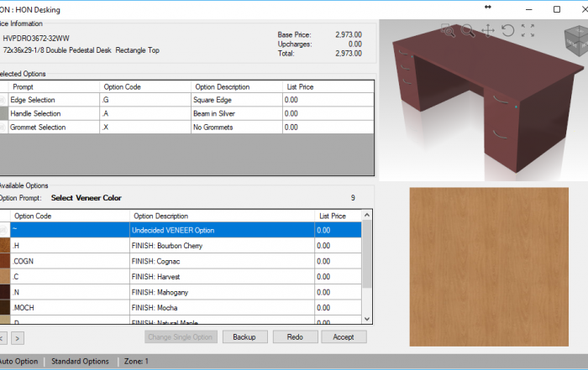
Task: Click the .MOCH option code cell
Action: coord(70,307)
